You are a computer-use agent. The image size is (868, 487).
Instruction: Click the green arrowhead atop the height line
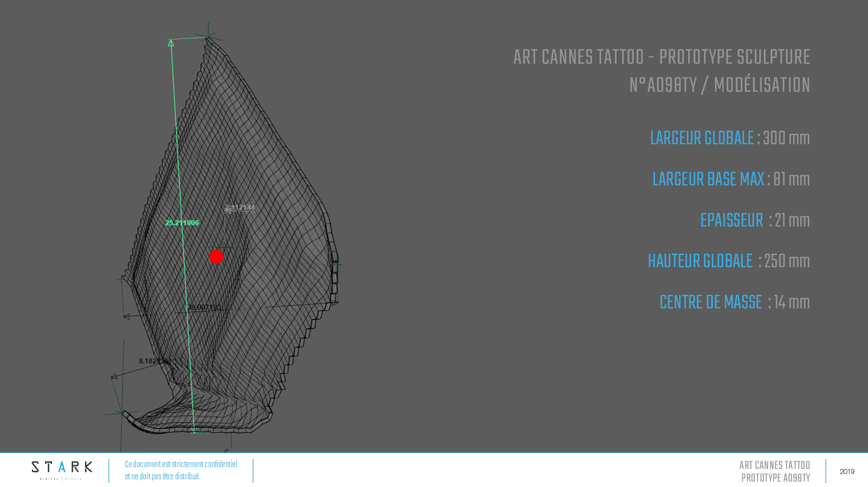pos(171,43)
